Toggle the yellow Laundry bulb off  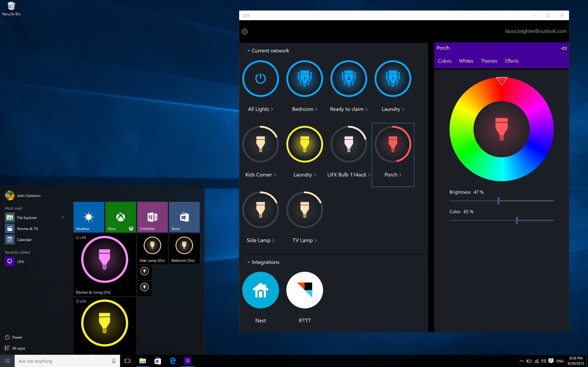(x=304, y=144)
